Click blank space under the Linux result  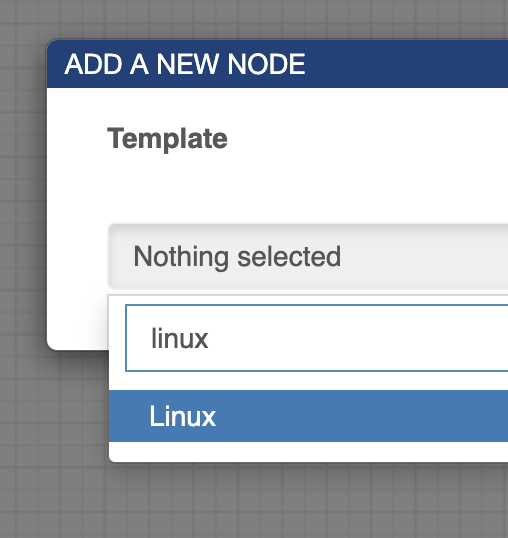pos(308,452)
